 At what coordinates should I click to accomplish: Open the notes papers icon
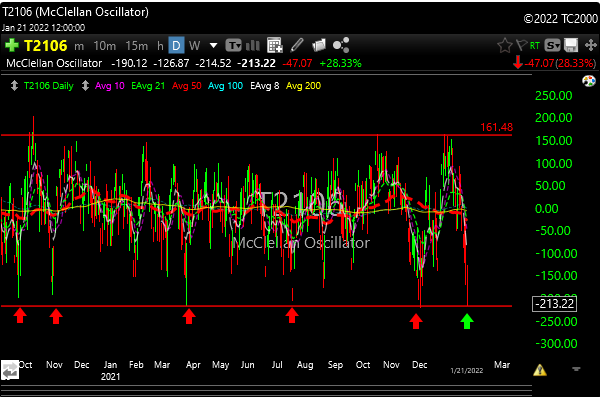(319, 45)
